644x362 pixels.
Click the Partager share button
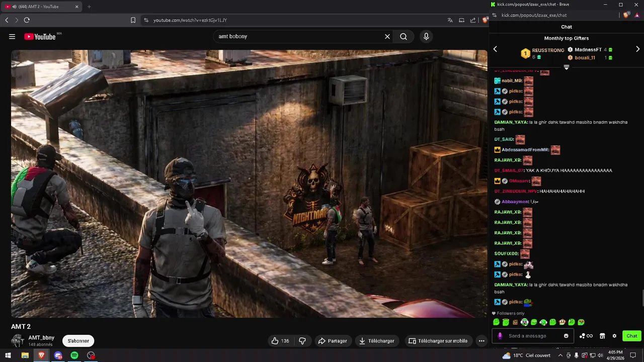point(333,341)
